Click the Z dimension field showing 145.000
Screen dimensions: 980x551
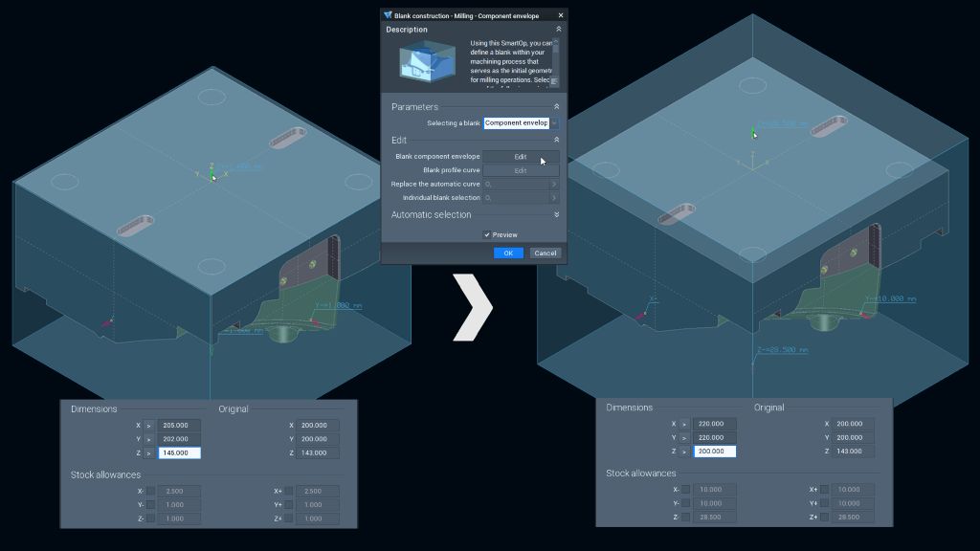pyautogui.click(x=179, y=452)
